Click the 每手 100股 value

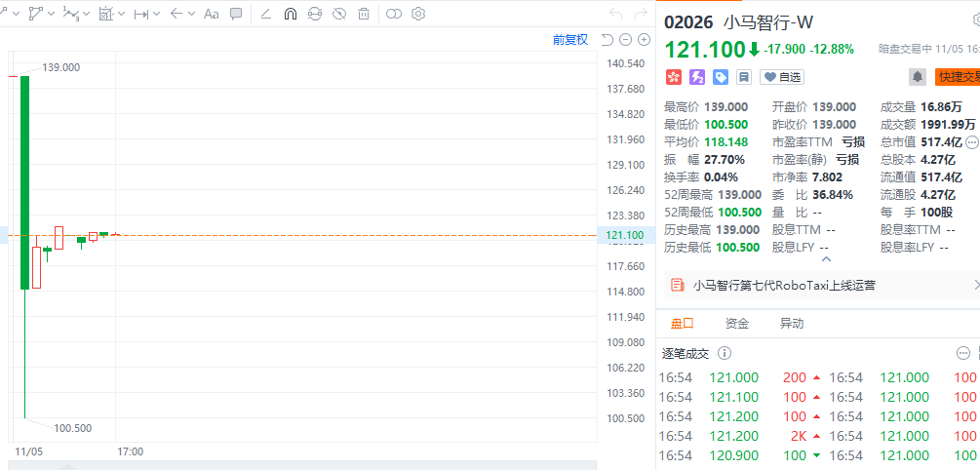click(x=937, y=212)
